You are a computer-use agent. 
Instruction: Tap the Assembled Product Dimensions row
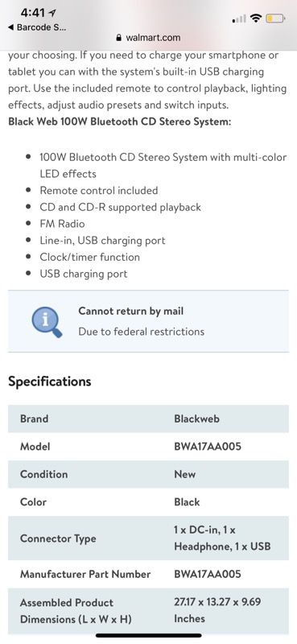148,610
